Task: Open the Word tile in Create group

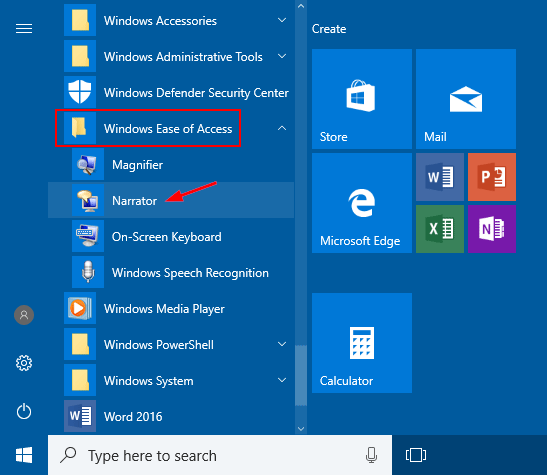Action: [440, 177]
